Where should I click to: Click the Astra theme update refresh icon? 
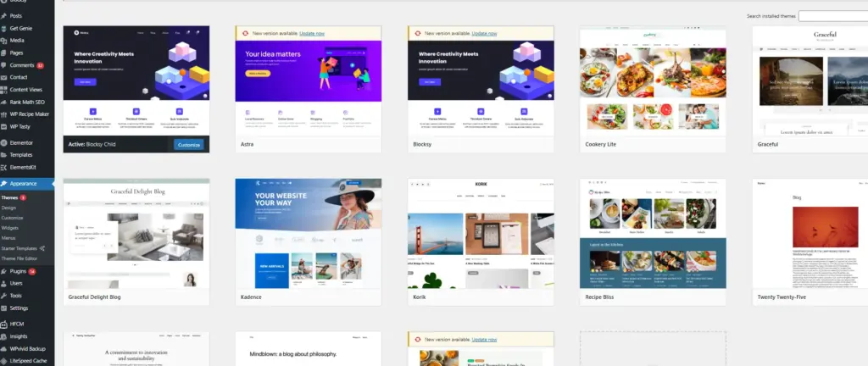[x=244, y=33]
